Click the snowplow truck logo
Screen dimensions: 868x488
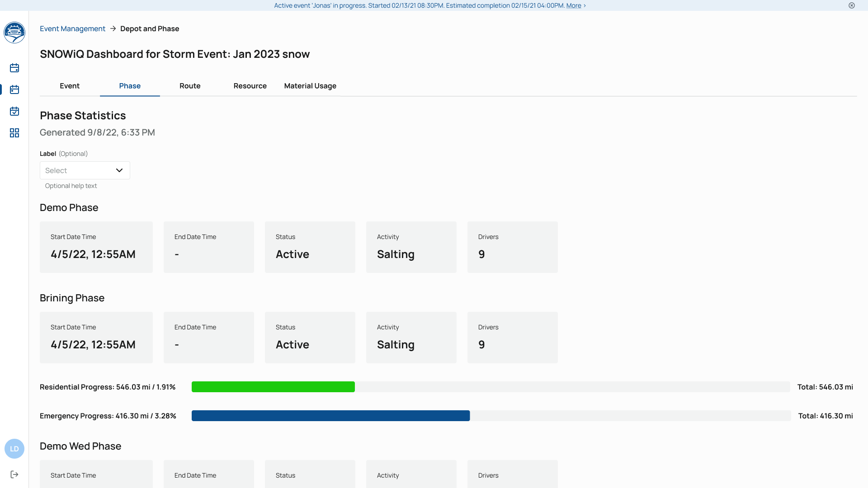[14, 33]
